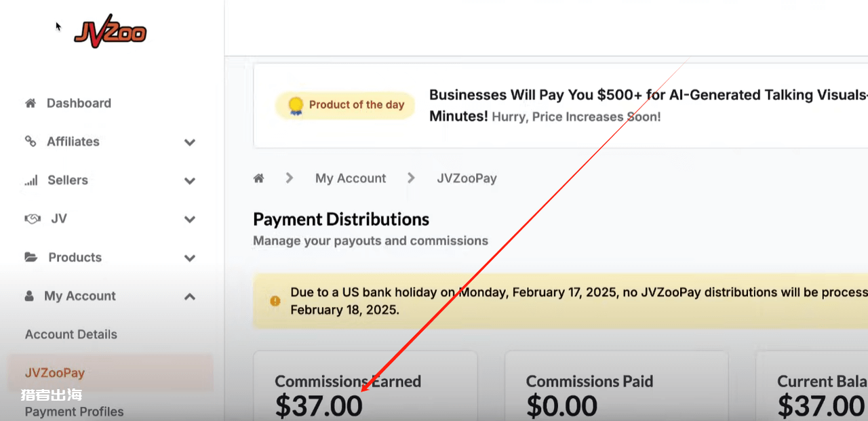This screenshot has height=421, width=868.
Task: Expand the Affiliates submenu chevron
Action: click(x=190, y=142)
